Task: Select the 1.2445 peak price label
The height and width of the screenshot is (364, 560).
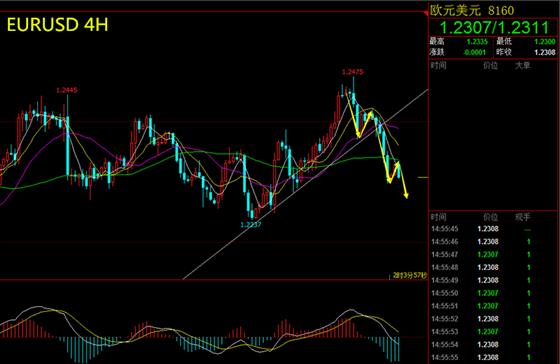Action: [x=67, y=90]
